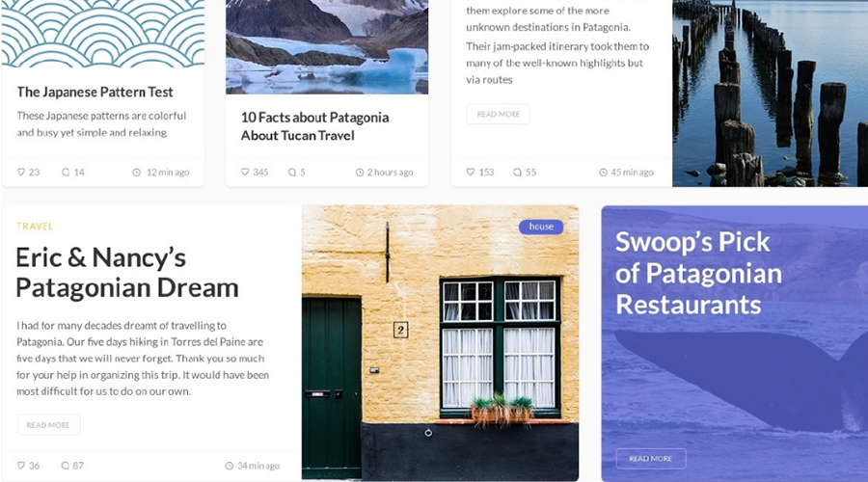868x482 pixels.
Task: Click the Japanese wave pattern thumbnail
Action: (103, 33)
